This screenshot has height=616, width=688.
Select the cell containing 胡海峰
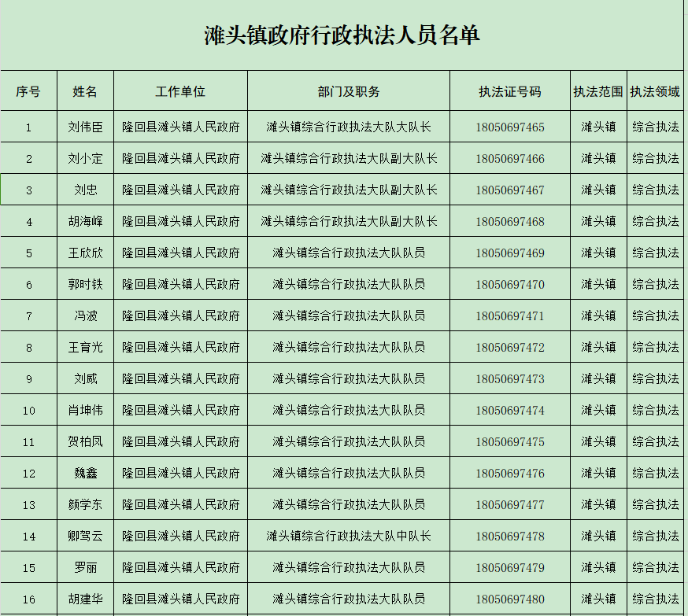click(85, 221)
